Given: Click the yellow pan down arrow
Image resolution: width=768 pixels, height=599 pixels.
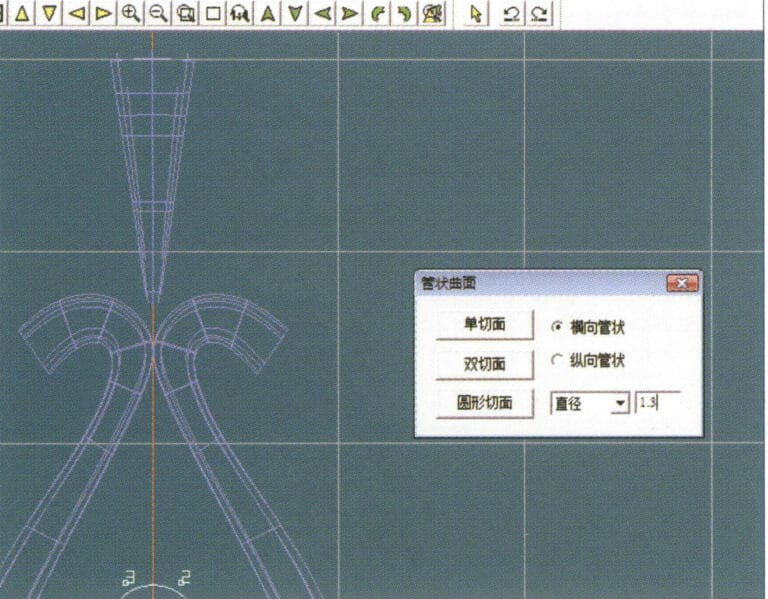Looking at the screenshot, I should pos(48,13).
